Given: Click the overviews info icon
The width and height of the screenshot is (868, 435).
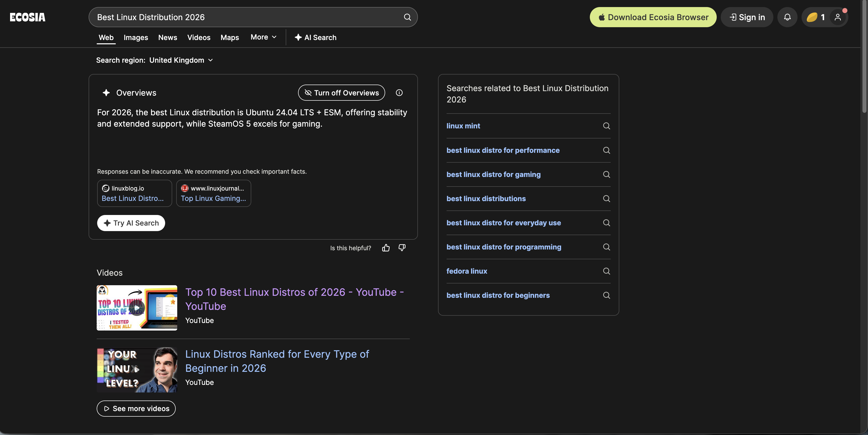Looking at the screenshot, I should [399, 93].
